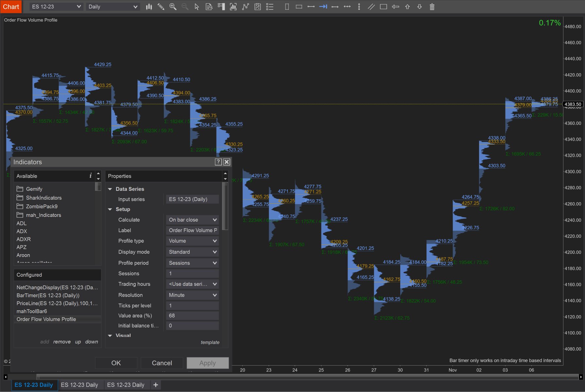Click the up link under Configured
Viewport: 585px width, 392px height.
78,342
